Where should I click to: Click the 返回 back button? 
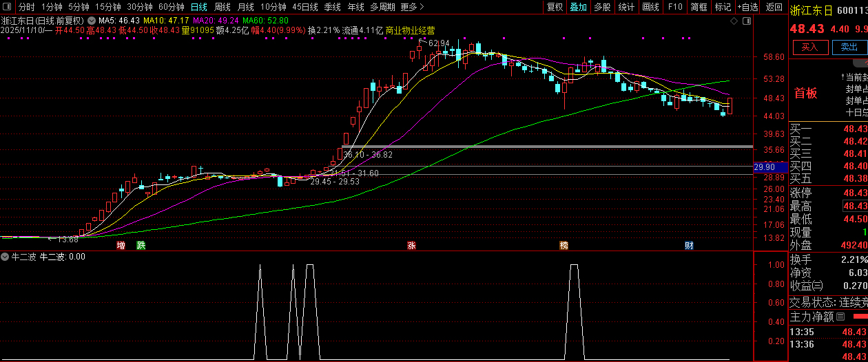pos(774,7)
